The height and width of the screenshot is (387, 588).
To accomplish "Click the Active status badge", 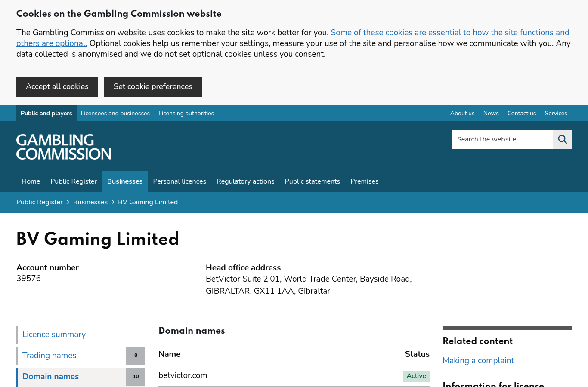I will coord(416,376).
